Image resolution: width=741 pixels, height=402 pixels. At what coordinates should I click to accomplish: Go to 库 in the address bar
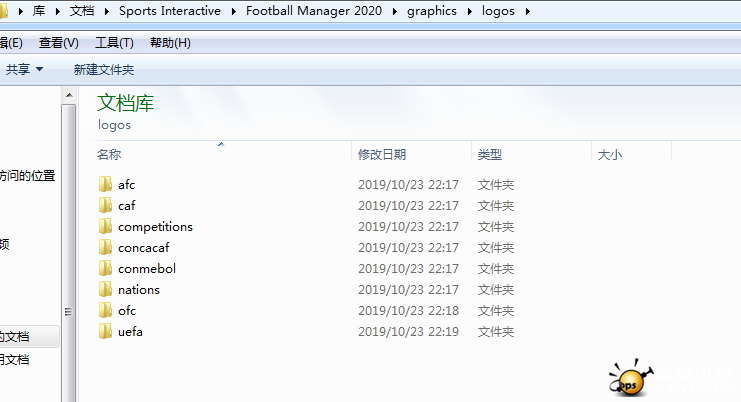tap(39, 11)
